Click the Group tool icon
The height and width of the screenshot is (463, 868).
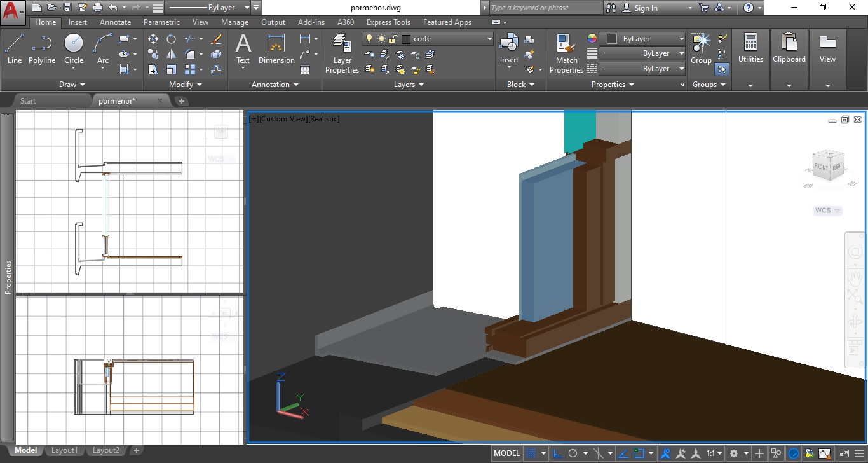point(701,49)
